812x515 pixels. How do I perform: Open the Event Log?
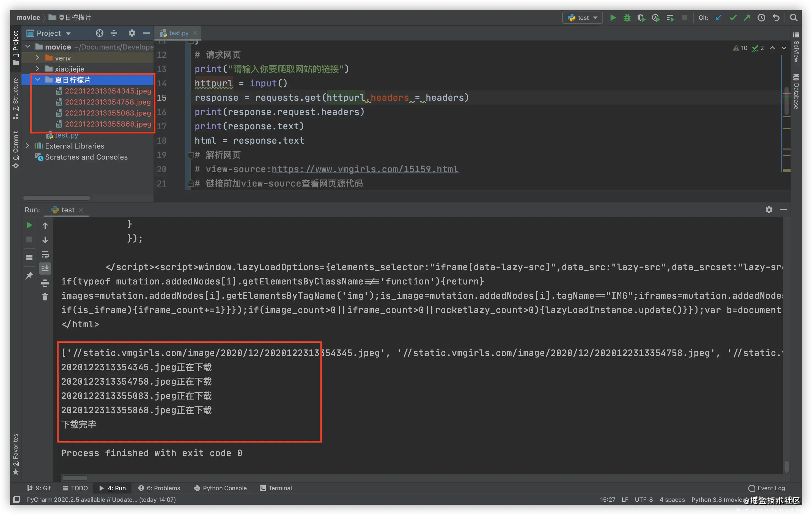point(767,488)
